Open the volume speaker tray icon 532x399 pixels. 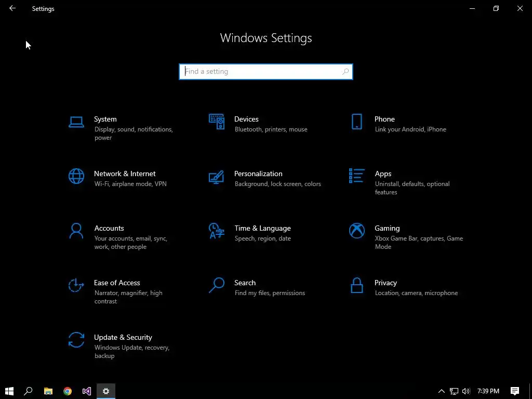[x=466, y=391]
